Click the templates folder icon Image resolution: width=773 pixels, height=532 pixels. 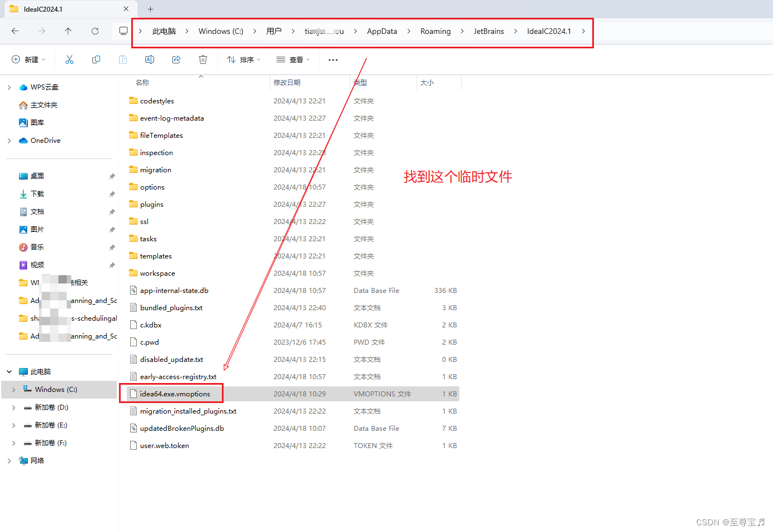tap(133, 256)
